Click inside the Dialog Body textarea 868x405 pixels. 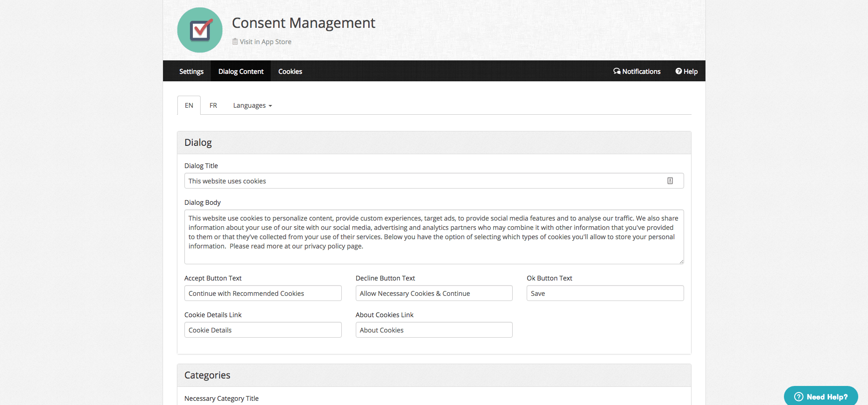pyautogui.click(x=434, y=237)
